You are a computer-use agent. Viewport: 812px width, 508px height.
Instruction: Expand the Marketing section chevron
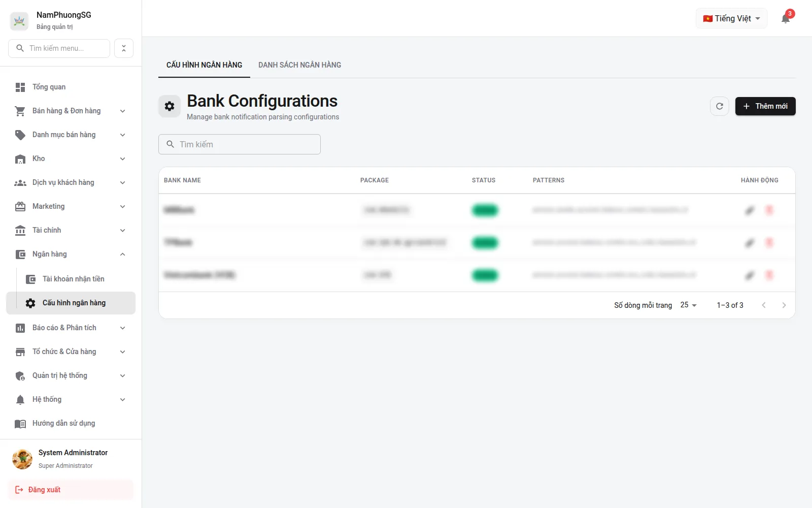click(x=122, y=207)
